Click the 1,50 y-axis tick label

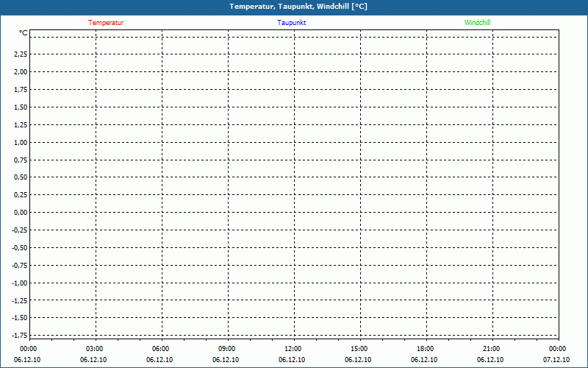pyautogui.click(x=20, y=107)
